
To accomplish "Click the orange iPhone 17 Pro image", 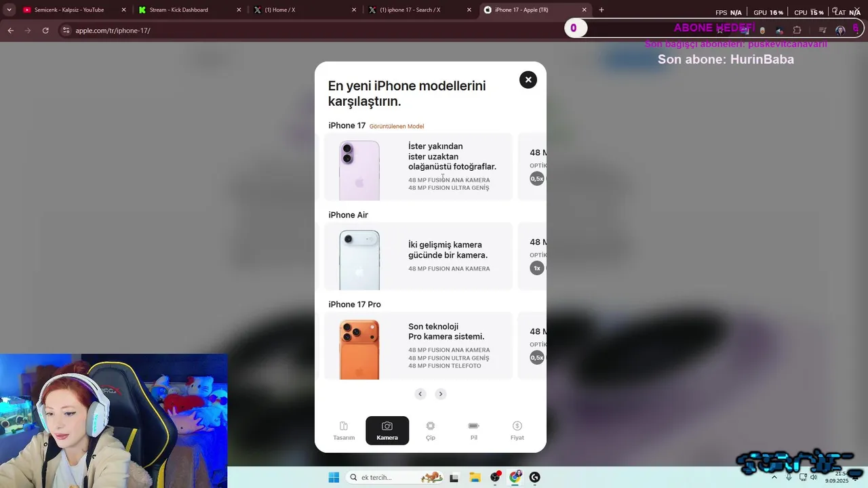I will (359, 349).
